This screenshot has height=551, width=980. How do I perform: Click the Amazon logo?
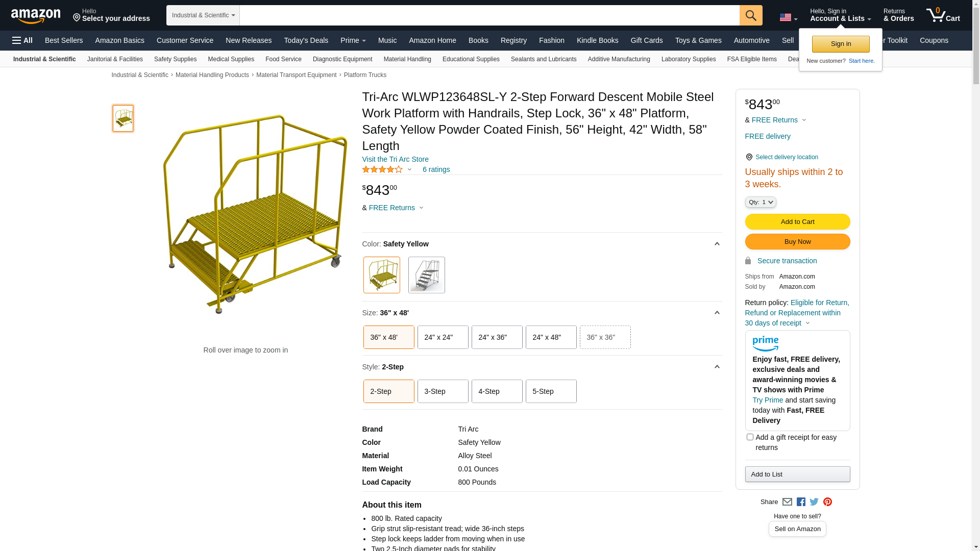coord(36,16)
